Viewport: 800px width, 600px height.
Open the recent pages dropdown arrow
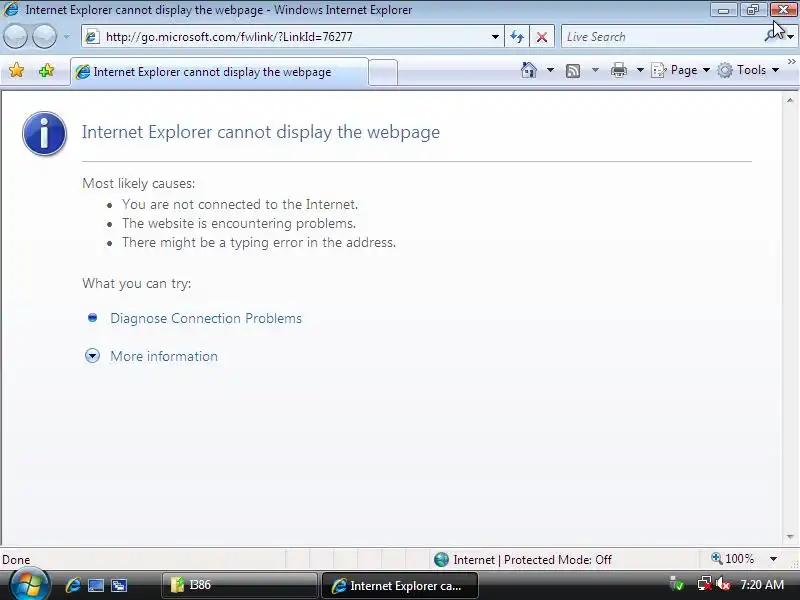click(x=66, y=37)
